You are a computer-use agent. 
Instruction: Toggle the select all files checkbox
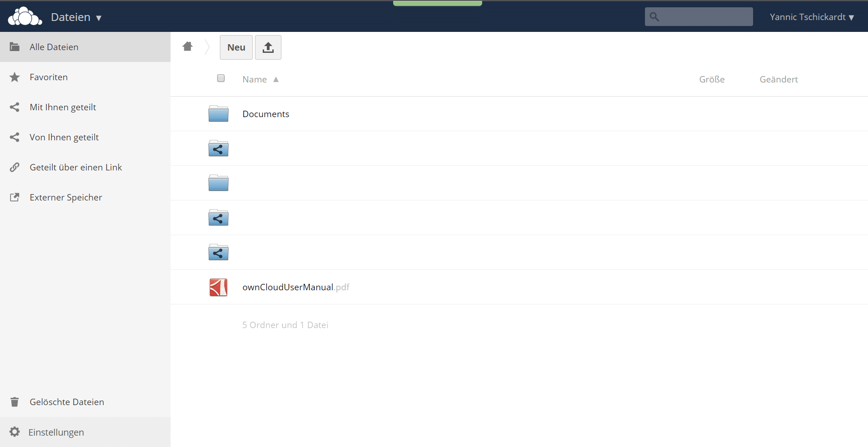pyautogui.click(x=221, y=78)
